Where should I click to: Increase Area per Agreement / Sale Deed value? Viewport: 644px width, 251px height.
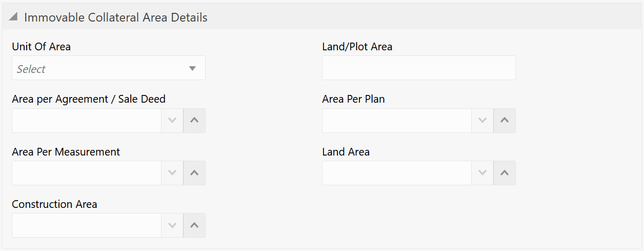click(x=194, y=121)
